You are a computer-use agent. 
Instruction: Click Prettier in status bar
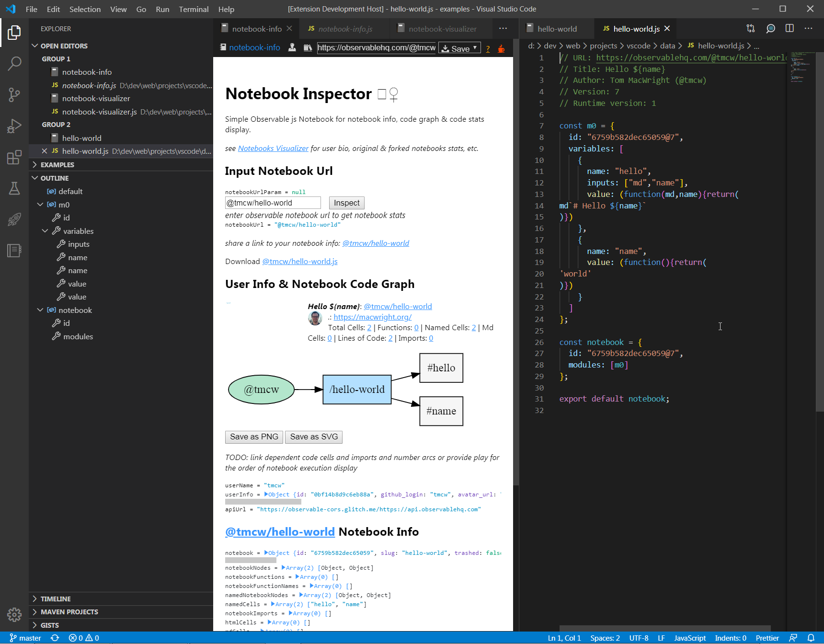pos(767,638)
